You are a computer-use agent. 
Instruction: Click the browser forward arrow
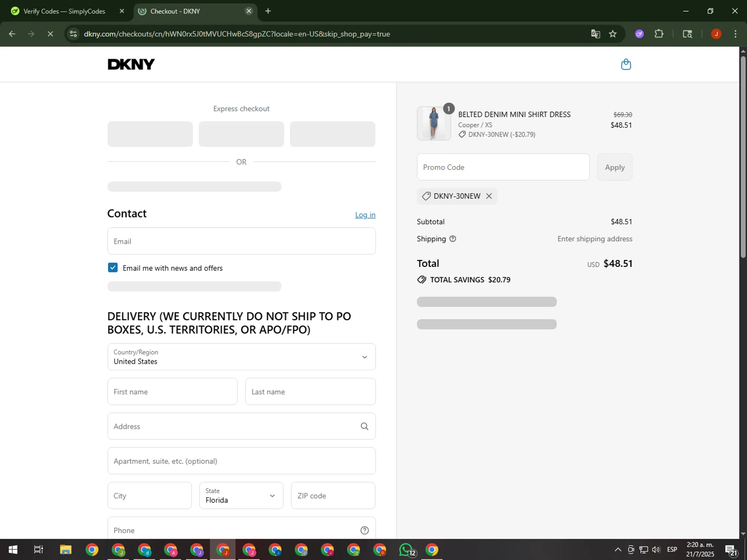tap(31, 34)
